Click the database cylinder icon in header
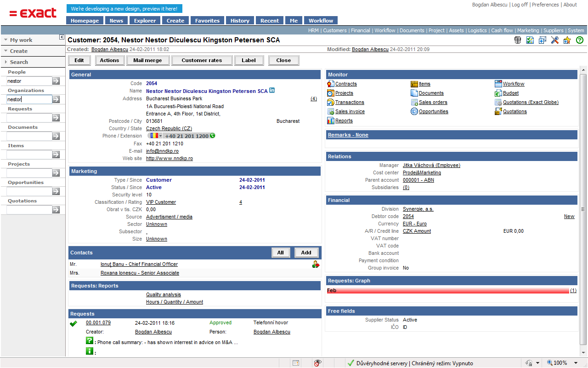The height and width of the screenshot is (368, 588). pos(518,40)
